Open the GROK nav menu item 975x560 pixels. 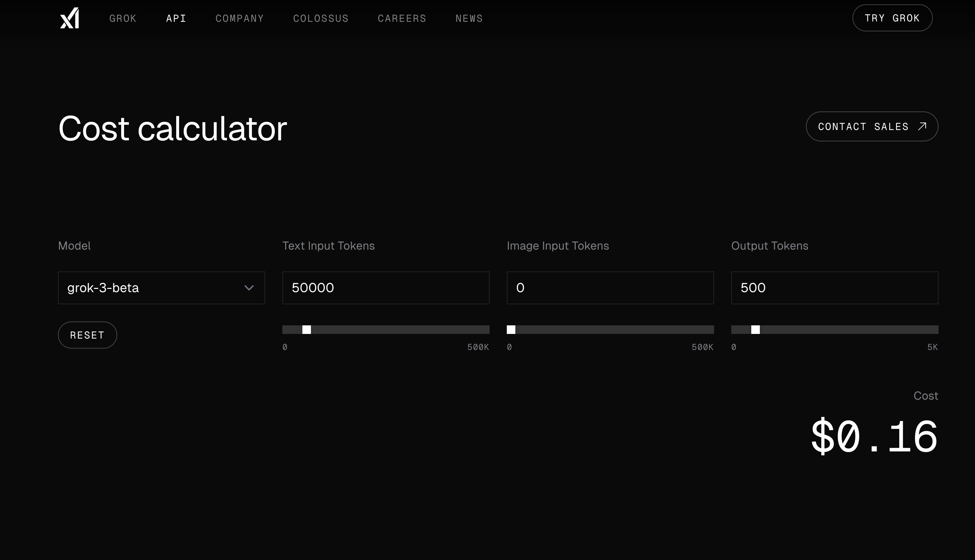pyautogui.click(x=123, y=19)
